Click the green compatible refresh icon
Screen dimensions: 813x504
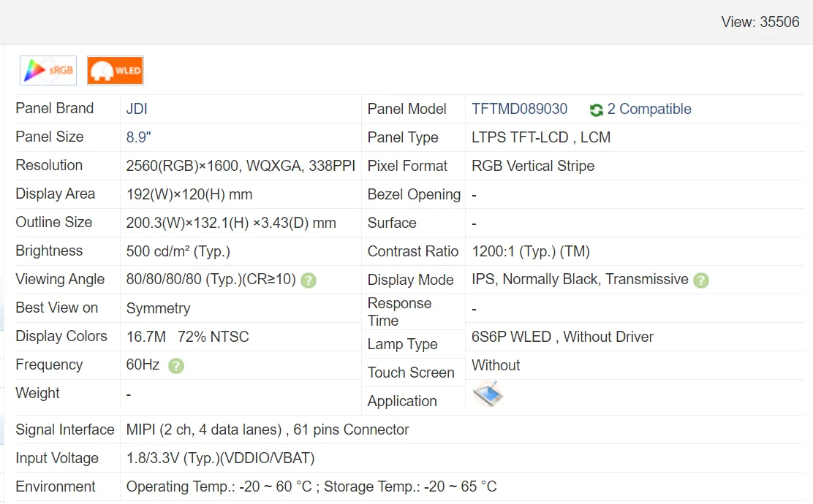(x=597, y=110)
